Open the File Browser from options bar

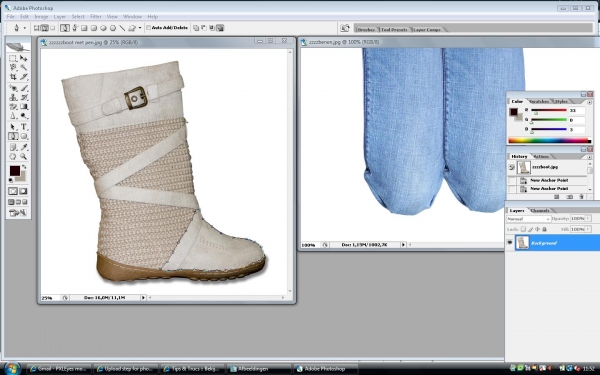click(x=345, y=28)
